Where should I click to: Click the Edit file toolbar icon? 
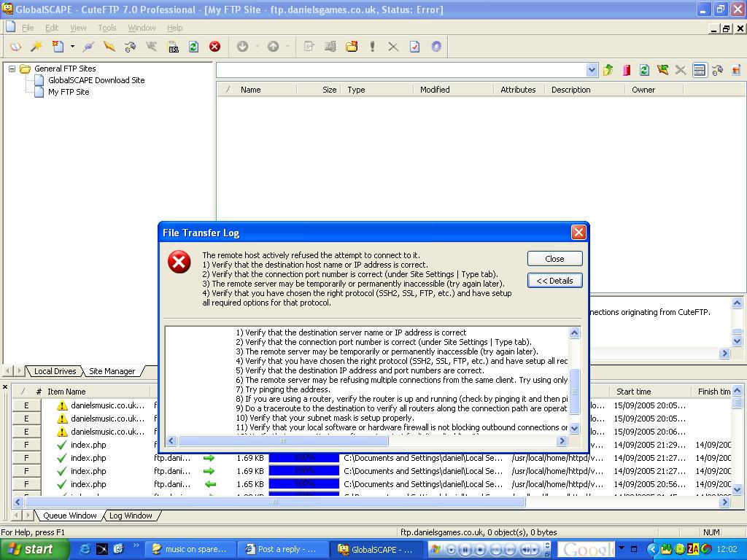click(309, 47)
